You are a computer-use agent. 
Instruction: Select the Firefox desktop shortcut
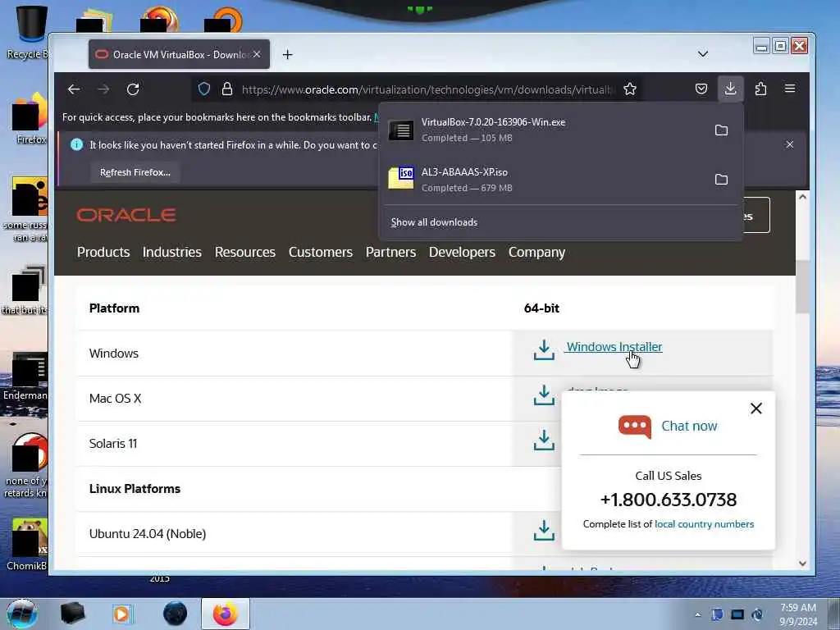click(x=30, y=119)
